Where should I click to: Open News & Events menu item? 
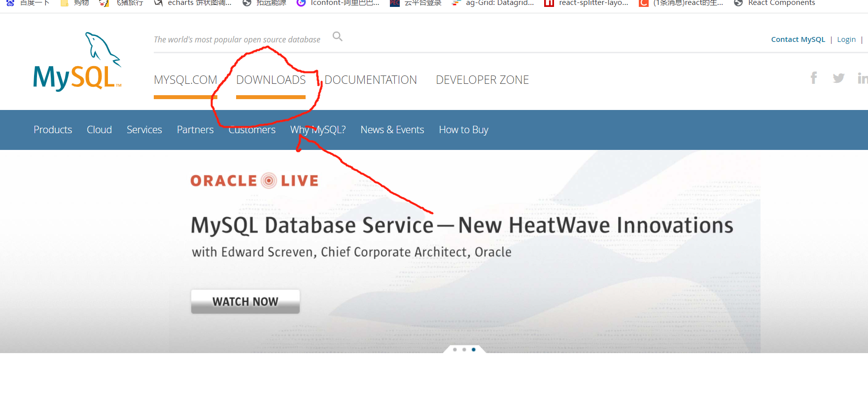coord(392,130)
